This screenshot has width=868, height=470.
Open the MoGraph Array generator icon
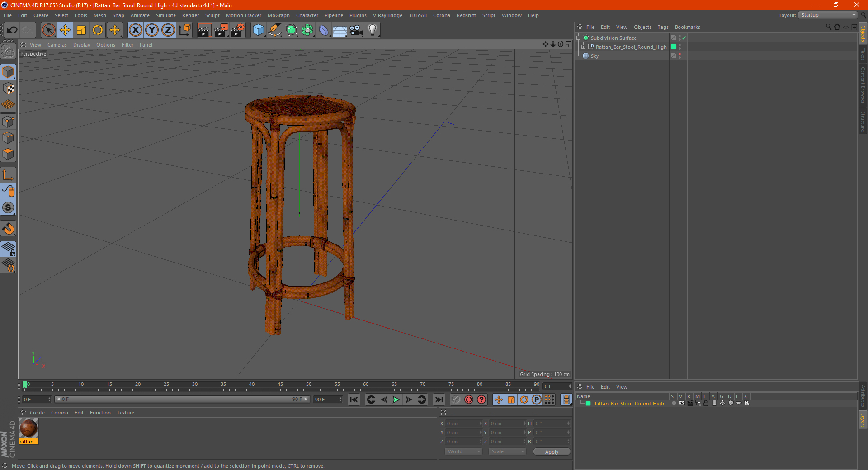tap(307, 30)
